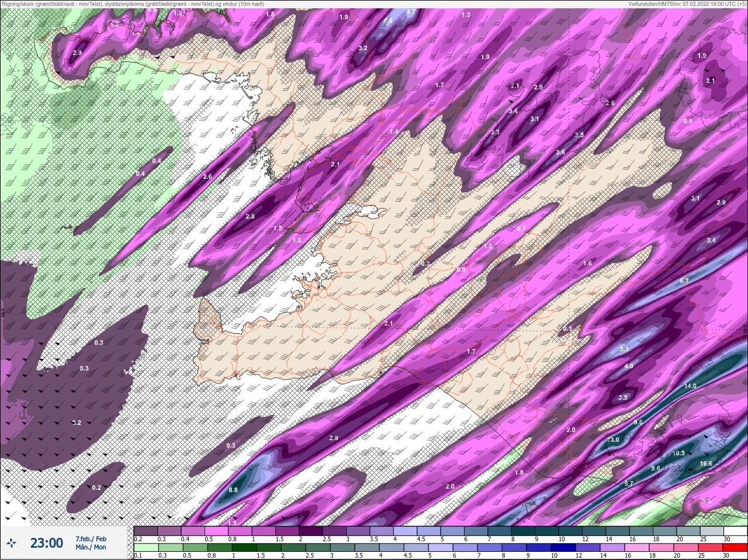Pick lower legend dark green swatch between 1 and 1.5
Screen dimensions: 748x560
pyautogui.click(x=245, y=548)
